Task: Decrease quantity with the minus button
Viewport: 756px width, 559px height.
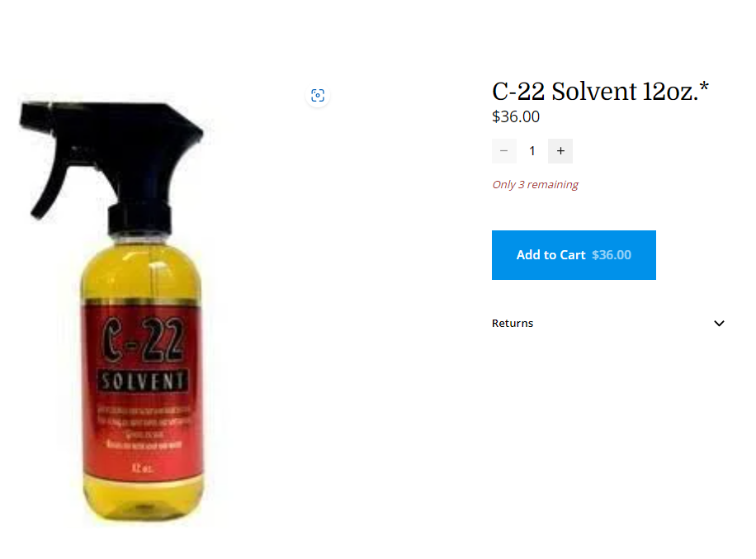Action: tap(503, 151)
